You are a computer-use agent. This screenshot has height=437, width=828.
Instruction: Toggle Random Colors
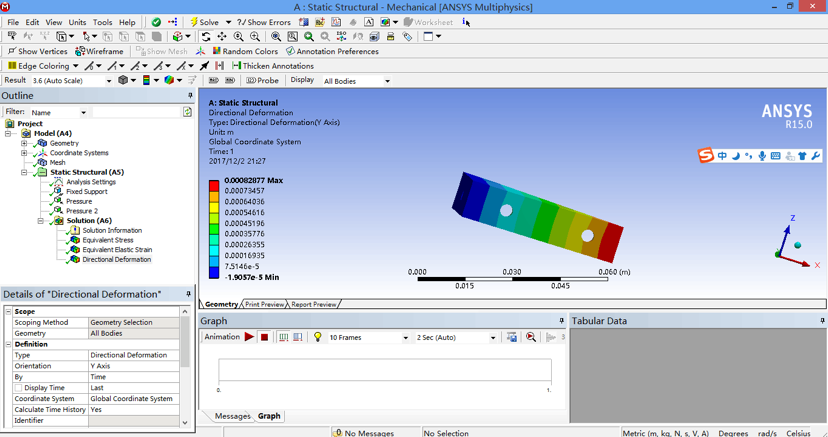click(245, 51)
